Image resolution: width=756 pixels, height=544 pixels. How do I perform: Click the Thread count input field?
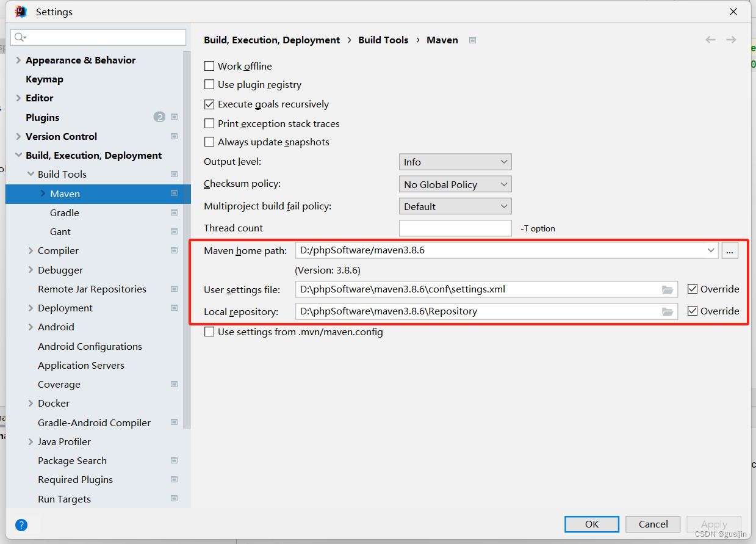[455, 228]
